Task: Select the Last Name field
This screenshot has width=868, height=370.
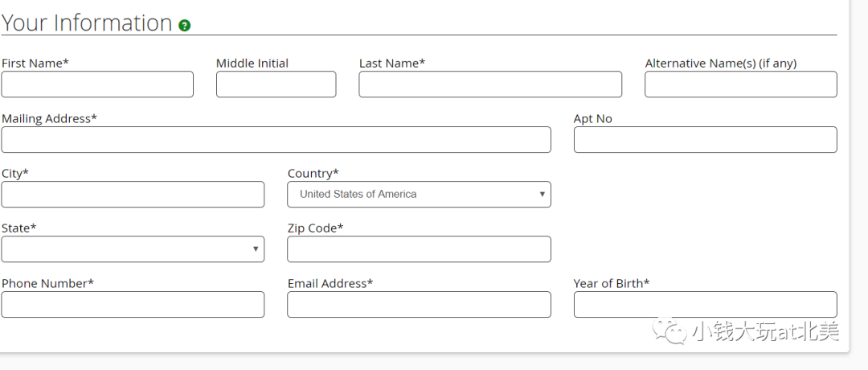Action: pyautogui.click(x=489, y=84)
